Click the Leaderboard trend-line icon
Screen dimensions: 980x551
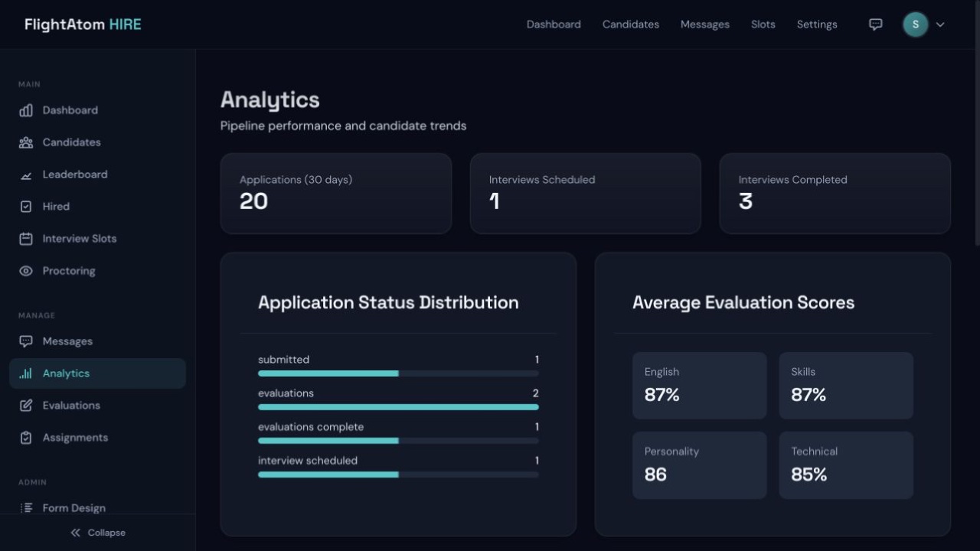[x=26, y=174]
